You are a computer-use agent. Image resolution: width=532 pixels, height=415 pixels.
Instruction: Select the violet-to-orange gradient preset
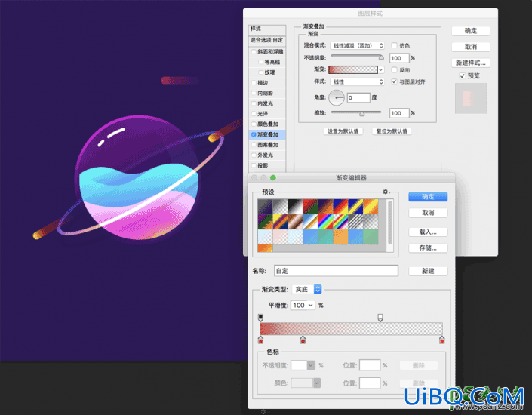pyautogui.click(x=324, y=206)
